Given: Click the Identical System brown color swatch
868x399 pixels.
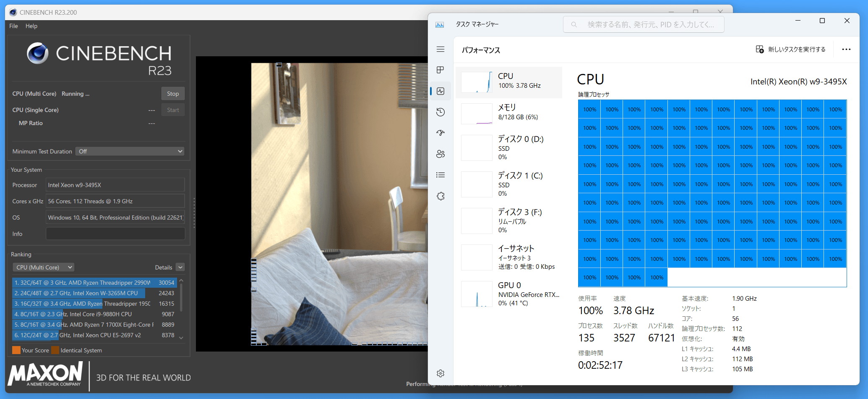Looking at the screenshot, I should (x=55, y=350).
